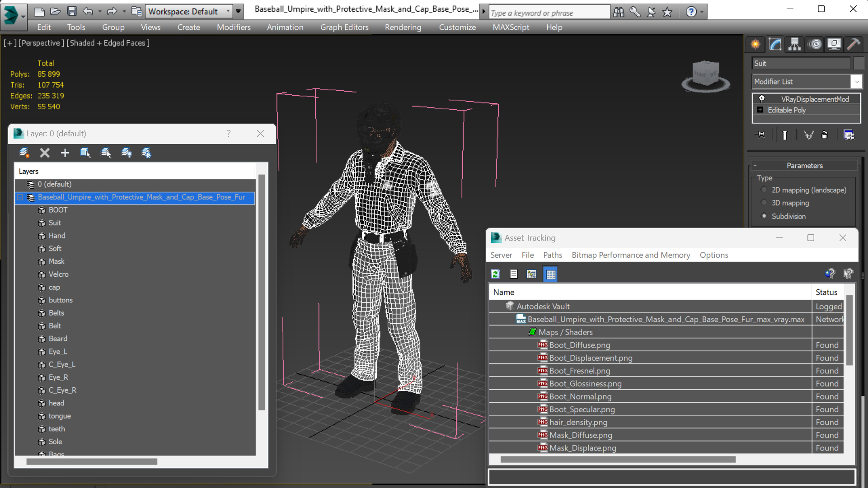Collapse the Baseball_Umpire layer tree
This screenshot has width=868, height=488.
point(20,197)
